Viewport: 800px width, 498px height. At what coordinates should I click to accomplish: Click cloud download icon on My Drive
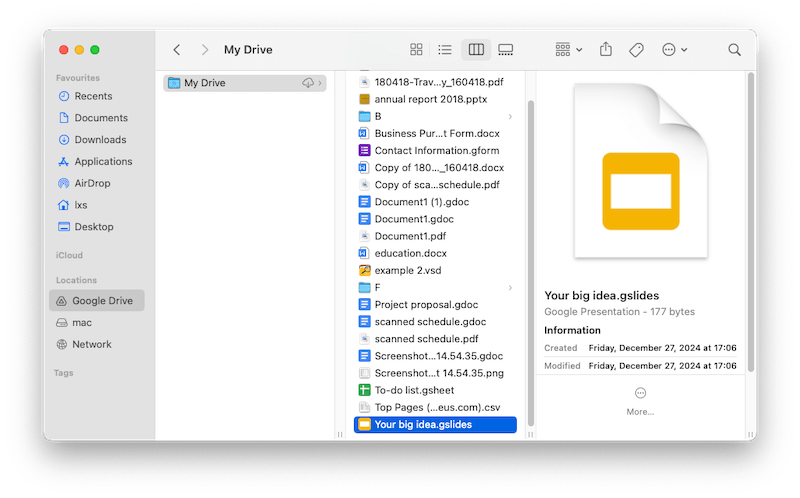point(308,83)
